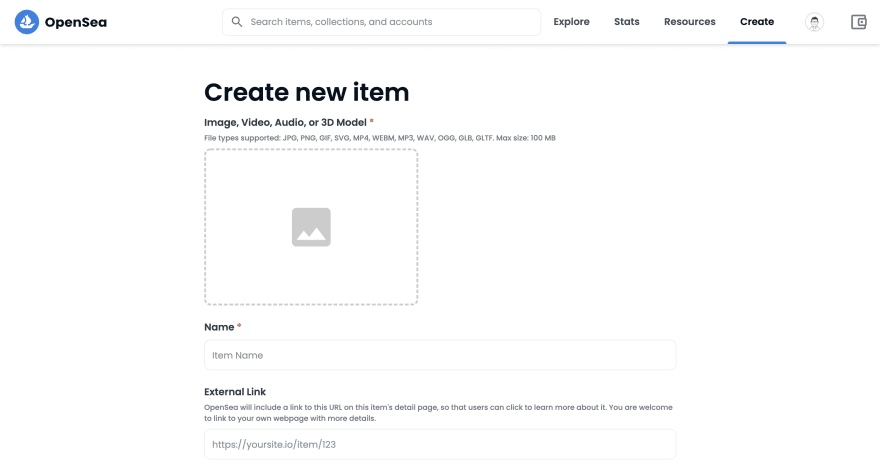Focus the External Link URL field
880x471 pixels.
[440, 444]
